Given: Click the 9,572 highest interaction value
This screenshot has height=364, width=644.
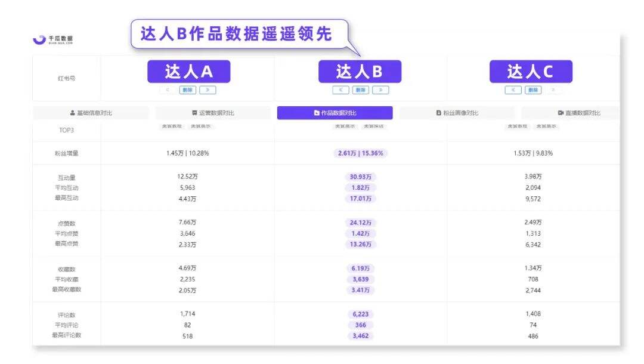Looking at the screenshot, I should (x=533, y=199).
